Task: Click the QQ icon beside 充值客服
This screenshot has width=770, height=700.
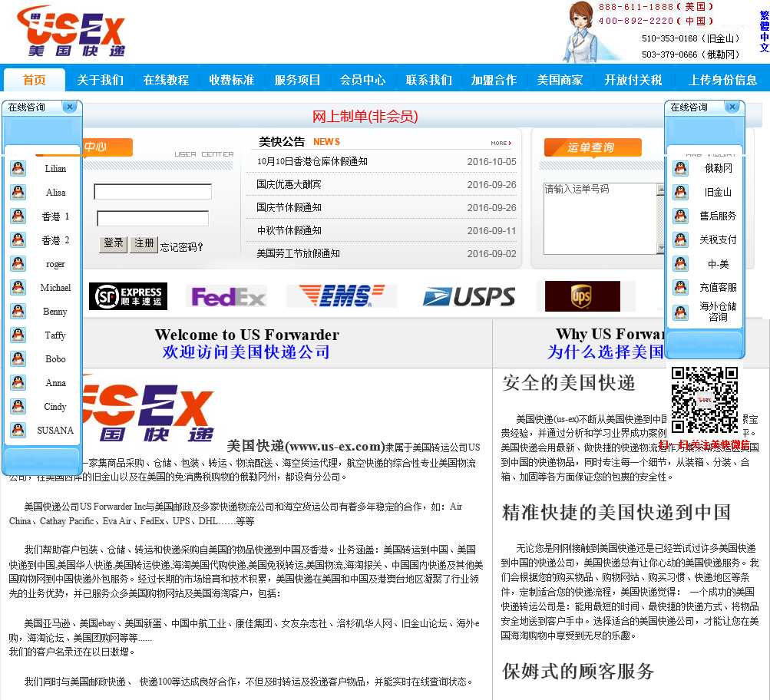Action: [x=681, y=286]
